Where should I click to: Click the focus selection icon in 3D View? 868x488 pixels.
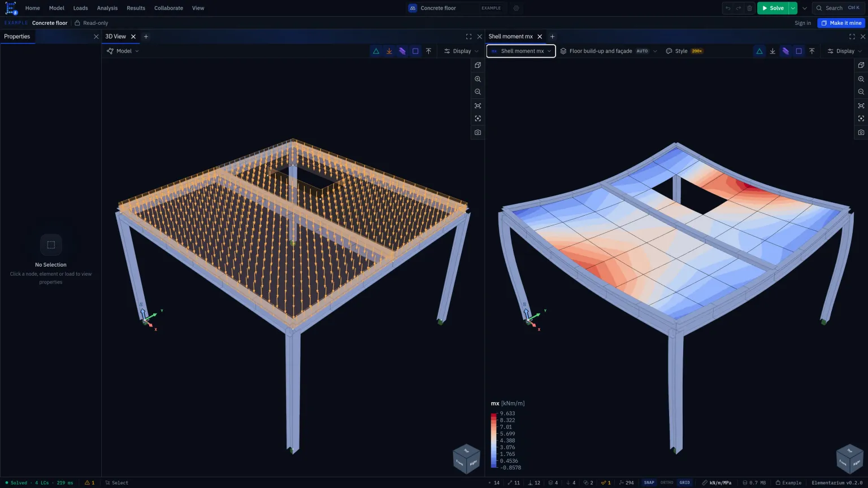478,119
